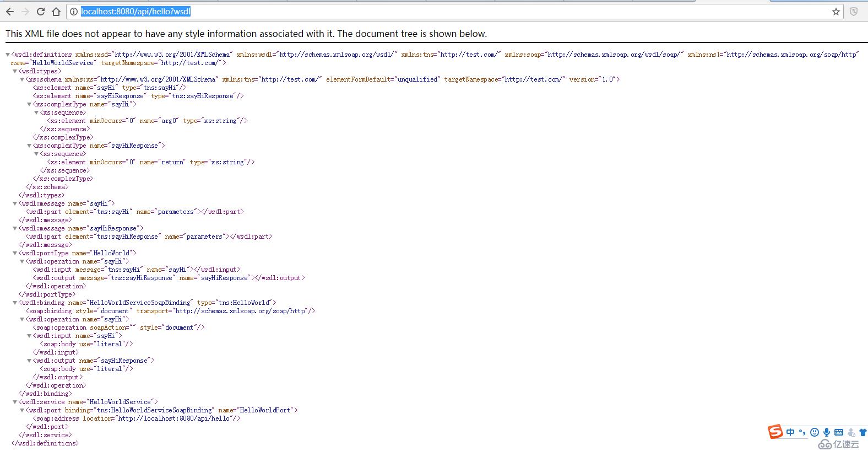Start voice input with the IME microphone
Screen dimensions: 868x451
827,432
